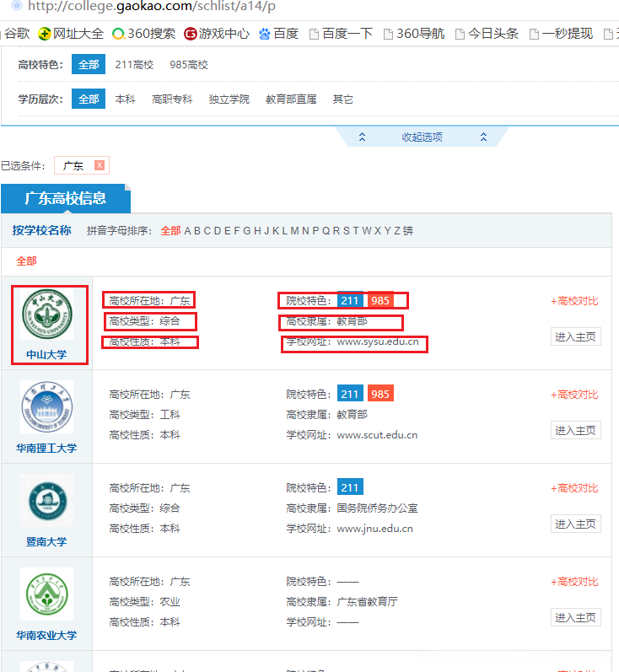Filter by 教育部直属
This screenshot has width=619, height=672.
pos(291,99)
